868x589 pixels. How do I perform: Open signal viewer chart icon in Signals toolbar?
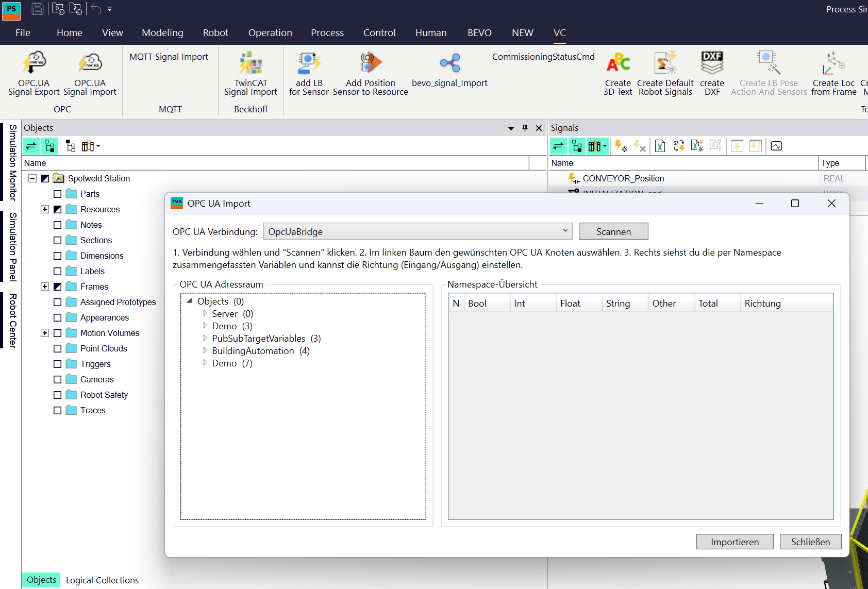(x=776, y=146)
